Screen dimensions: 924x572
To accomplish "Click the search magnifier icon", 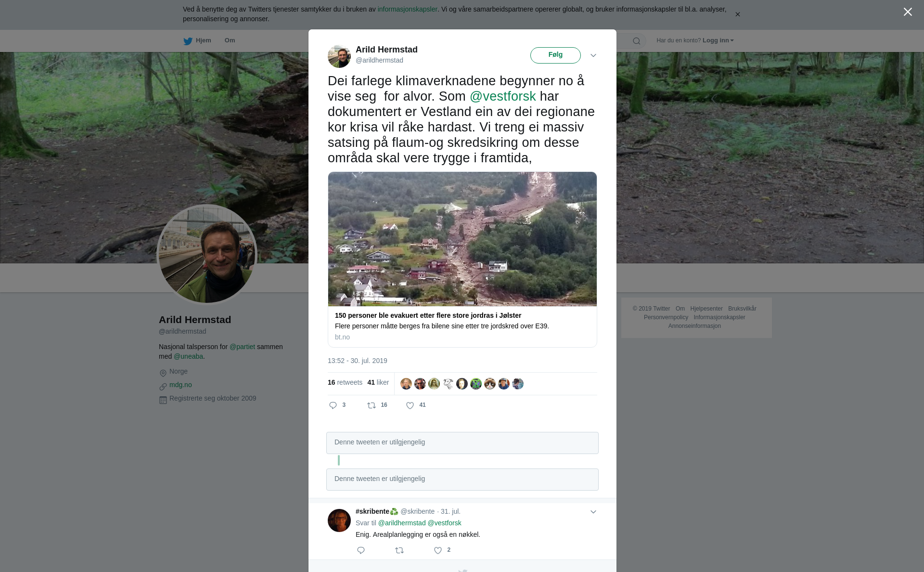I will tap(637, 41).
